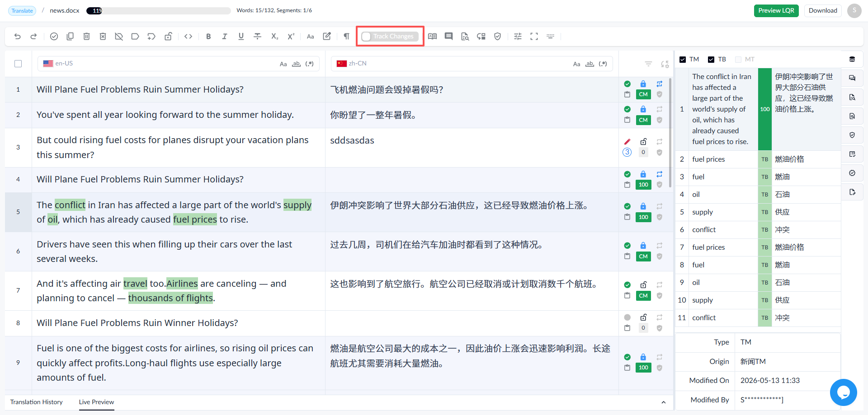
Task: Undo the last action in the toolbar
Action: point(18,36)
